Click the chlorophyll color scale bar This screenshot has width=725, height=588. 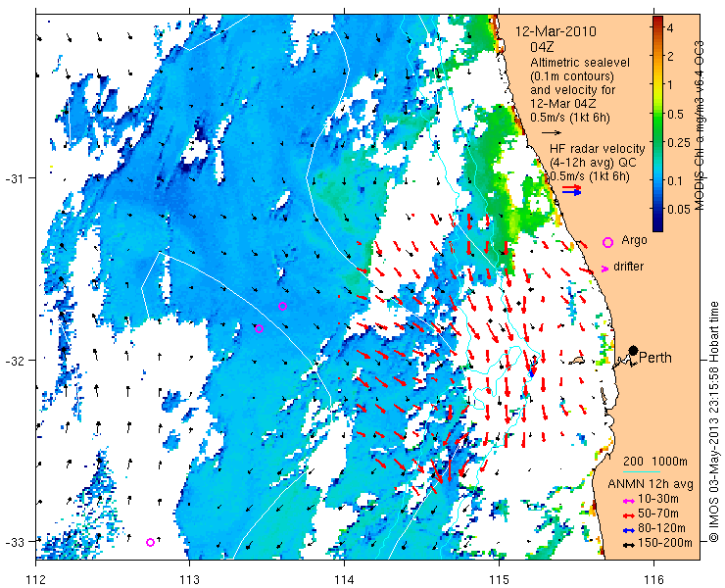point(657,123)
